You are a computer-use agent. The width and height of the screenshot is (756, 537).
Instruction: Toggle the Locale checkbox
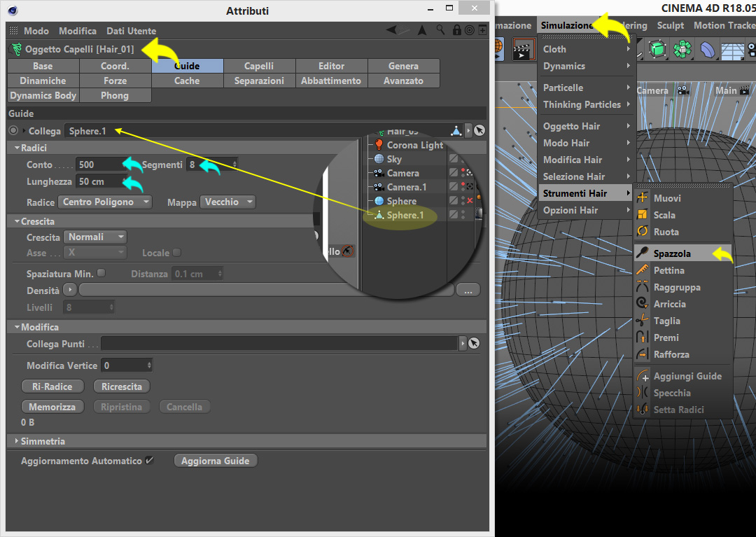click(x=177, y=252)
